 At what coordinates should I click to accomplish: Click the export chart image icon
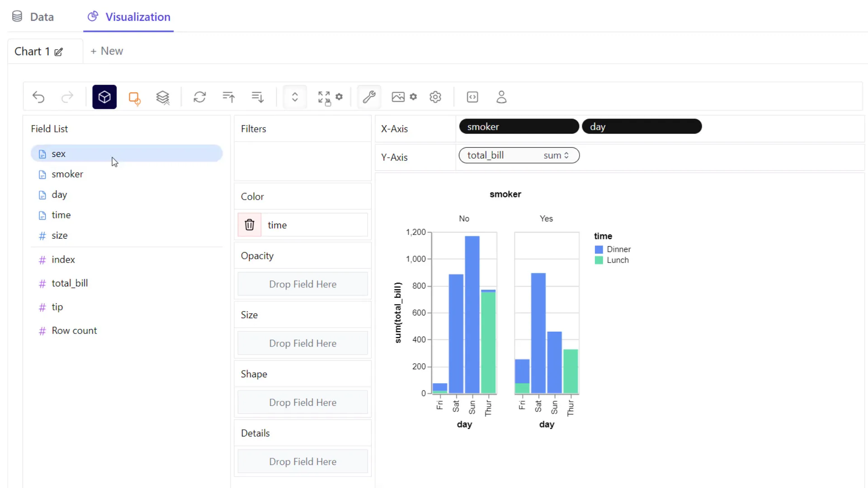398,97
